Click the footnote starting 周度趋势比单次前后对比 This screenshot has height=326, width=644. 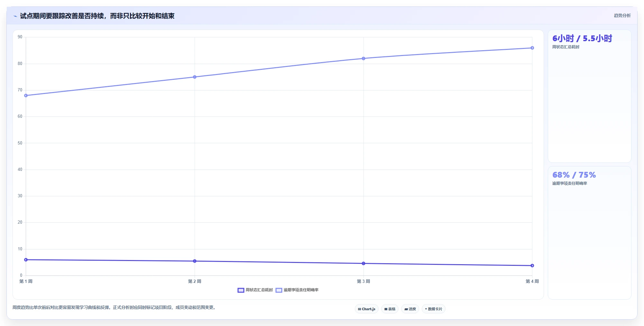(115, 307)
